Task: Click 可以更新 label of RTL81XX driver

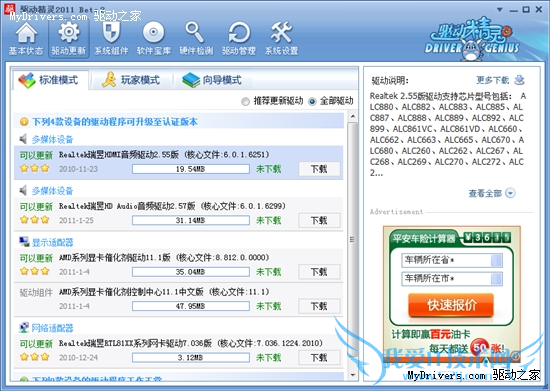Action: (x=36, y=344)
